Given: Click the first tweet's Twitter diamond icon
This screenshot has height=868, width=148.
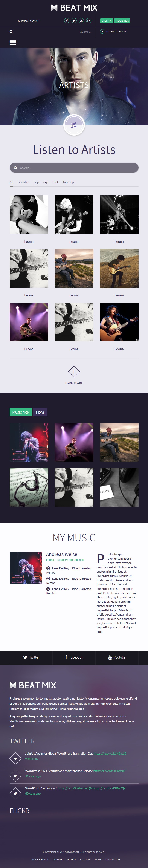Looking at the screenshot, I should coord(15,758).
